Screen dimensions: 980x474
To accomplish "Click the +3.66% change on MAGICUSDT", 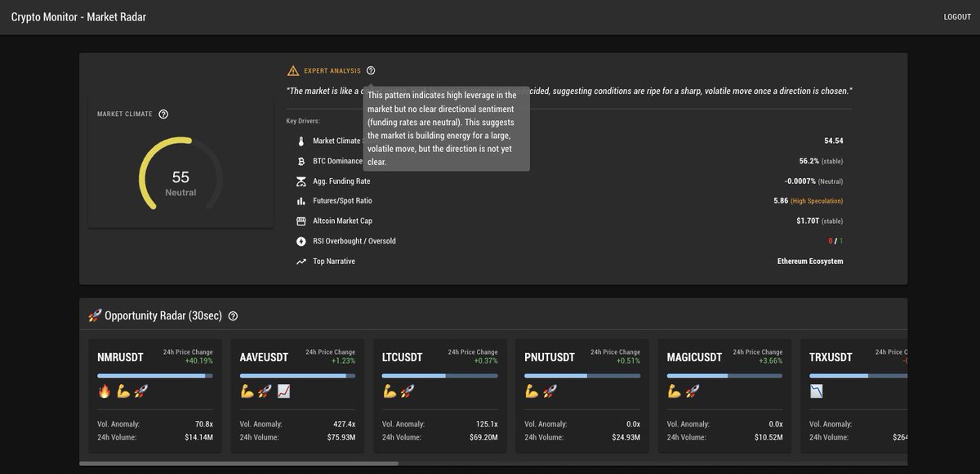I will tap(770, 360).
